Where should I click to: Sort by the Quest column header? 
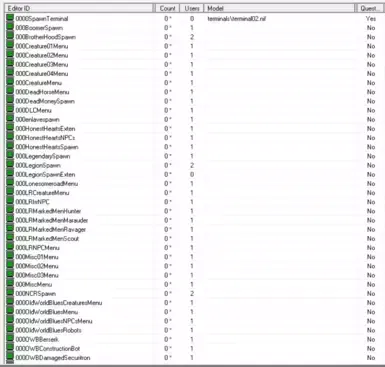[x=370, y=8]
